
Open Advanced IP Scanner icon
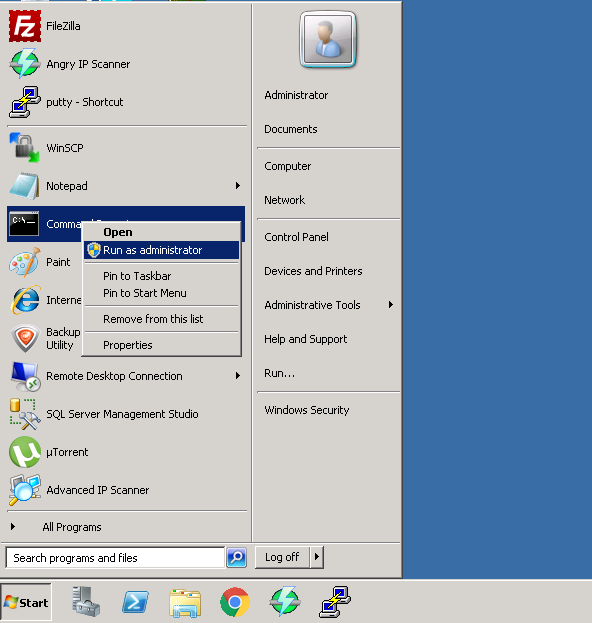25,490
